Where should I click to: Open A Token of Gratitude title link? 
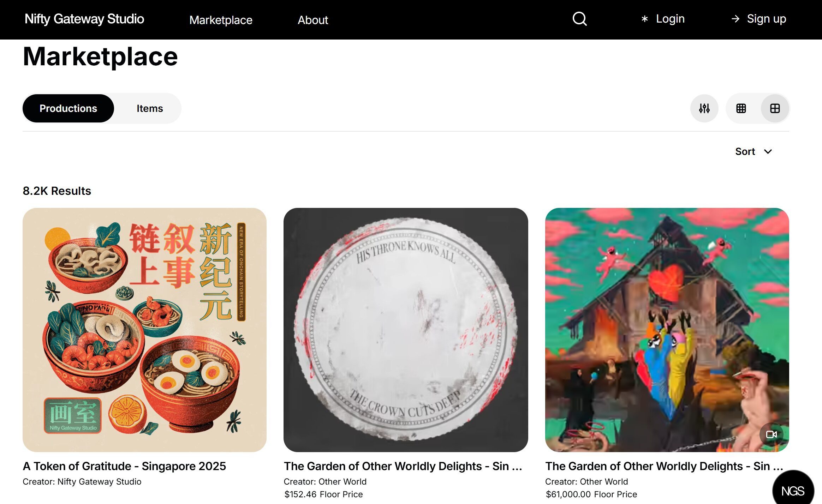click(124, 466)
